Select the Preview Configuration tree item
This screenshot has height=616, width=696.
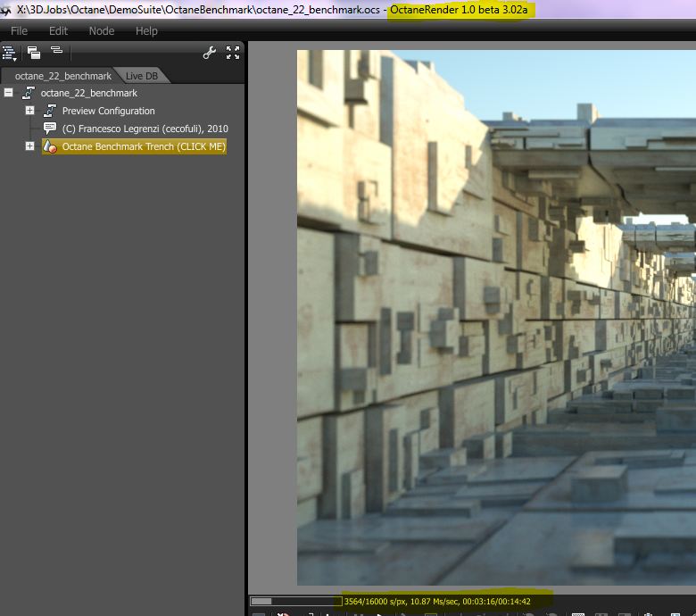click(108, 111)
